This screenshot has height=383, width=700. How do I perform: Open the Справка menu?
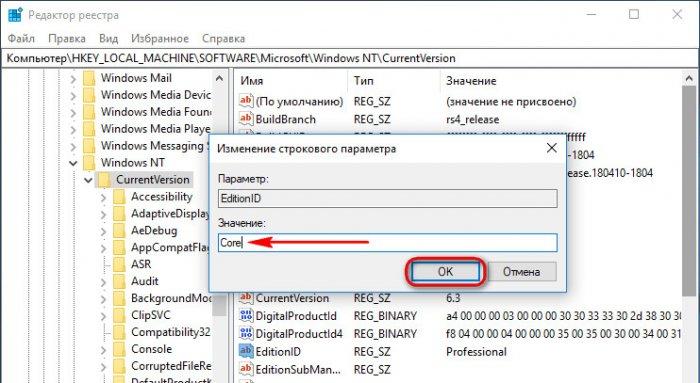224,38
